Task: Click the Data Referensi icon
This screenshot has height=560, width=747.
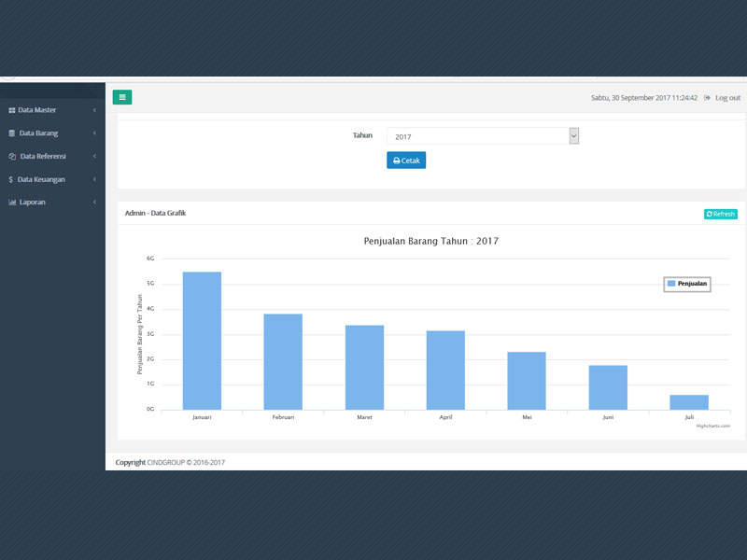Action: [x=12, y=157]
